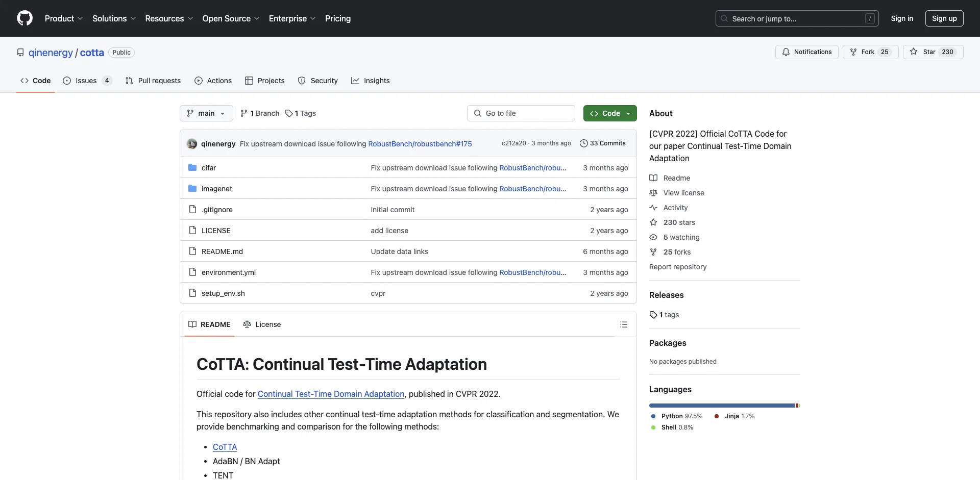The width and height of the screenshot is (980, 480).
Task: Click the book icon next to Readme
Action: pyautogui.click(x=653, y=178)
